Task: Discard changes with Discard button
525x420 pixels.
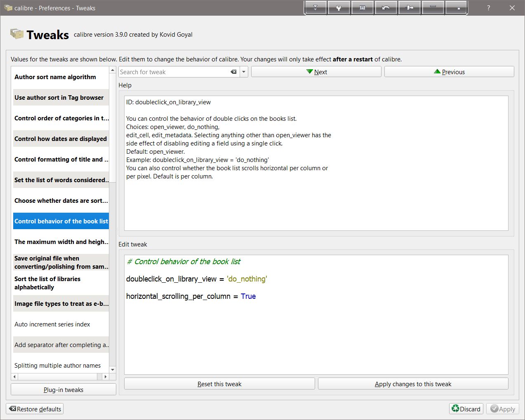Action: 466,409
